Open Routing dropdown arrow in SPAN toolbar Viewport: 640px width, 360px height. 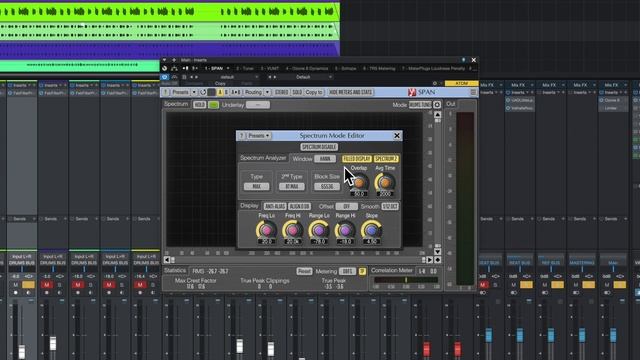(x=267, y=92)
